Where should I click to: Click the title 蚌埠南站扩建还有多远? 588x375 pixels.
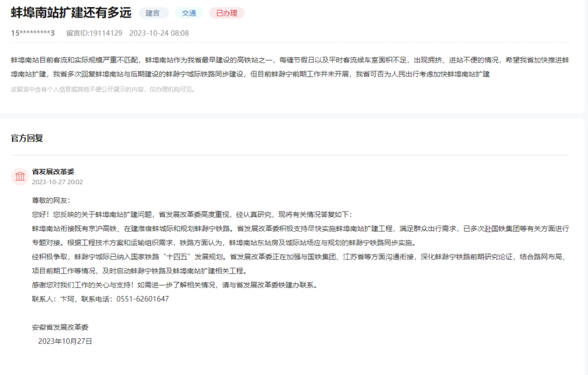click(x=71, y=13)
